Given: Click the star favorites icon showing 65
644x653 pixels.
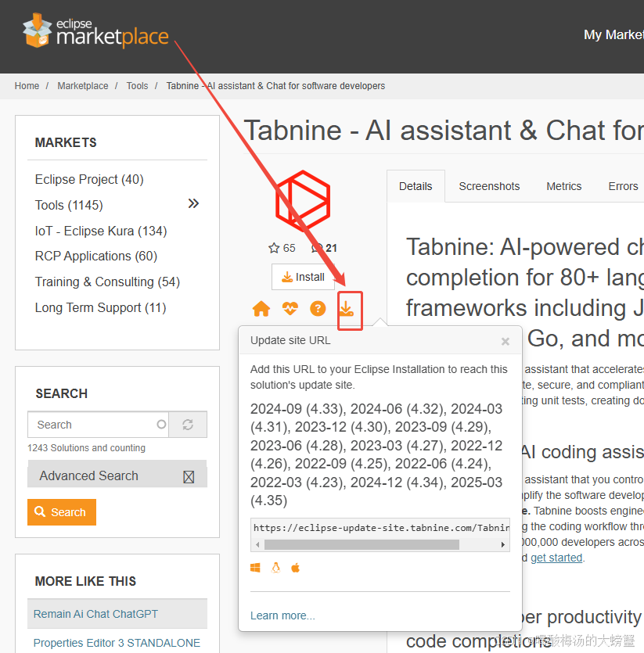Looking at the screenshot, I should click(274, 248).
